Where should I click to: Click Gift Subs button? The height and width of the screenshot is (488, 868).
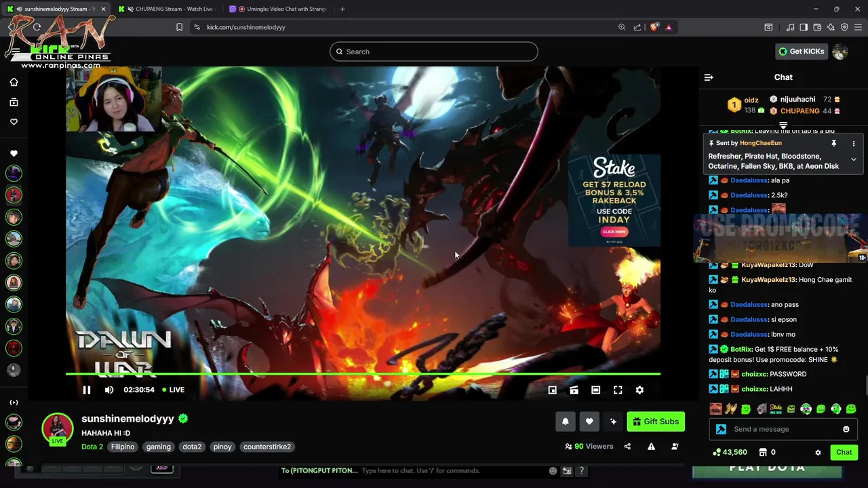pos(656,422)
